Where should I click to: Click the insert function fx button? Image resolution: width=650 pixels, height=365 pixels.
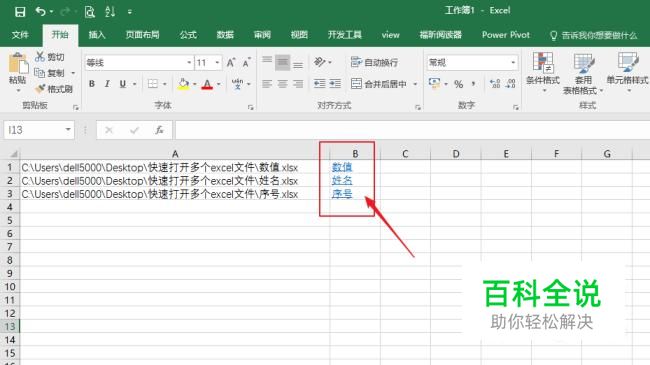click(x=160, y=130)
